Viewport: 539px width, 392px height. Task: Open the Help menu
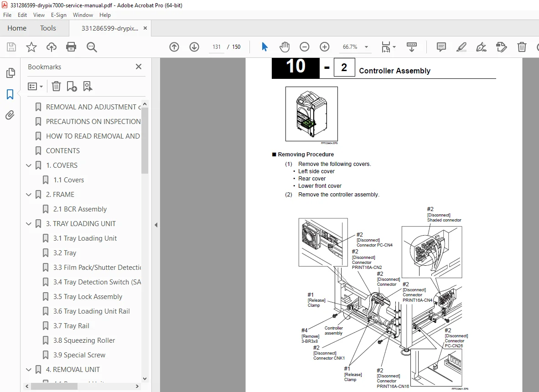click(x=105, y=15)
